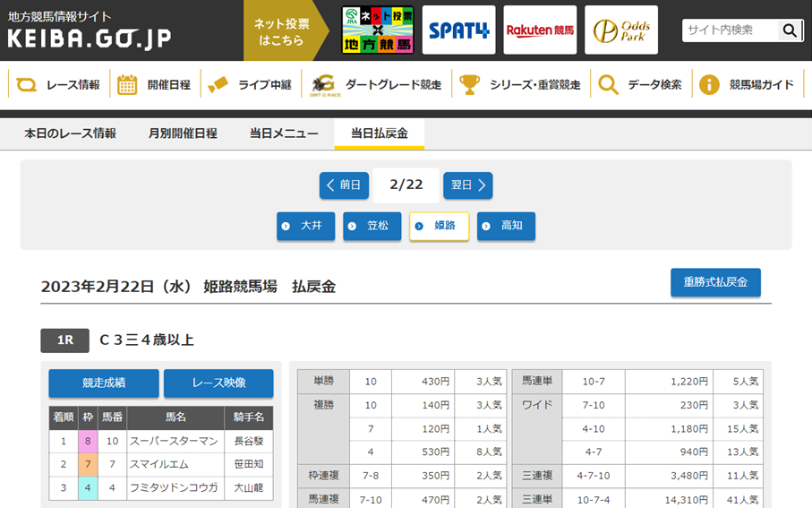
Task: Open ダートグレード競走 menu item
Action: coord(376,85)
